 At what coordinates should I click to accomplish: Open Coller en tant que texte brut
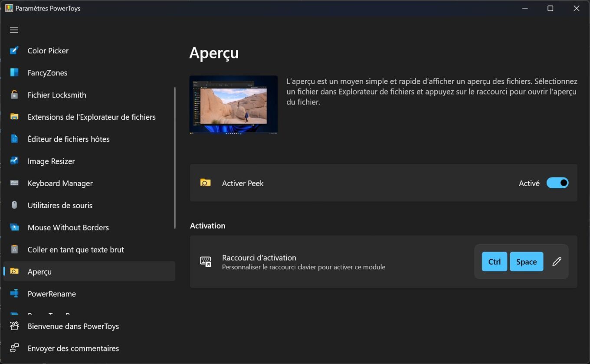coord(89,250)
